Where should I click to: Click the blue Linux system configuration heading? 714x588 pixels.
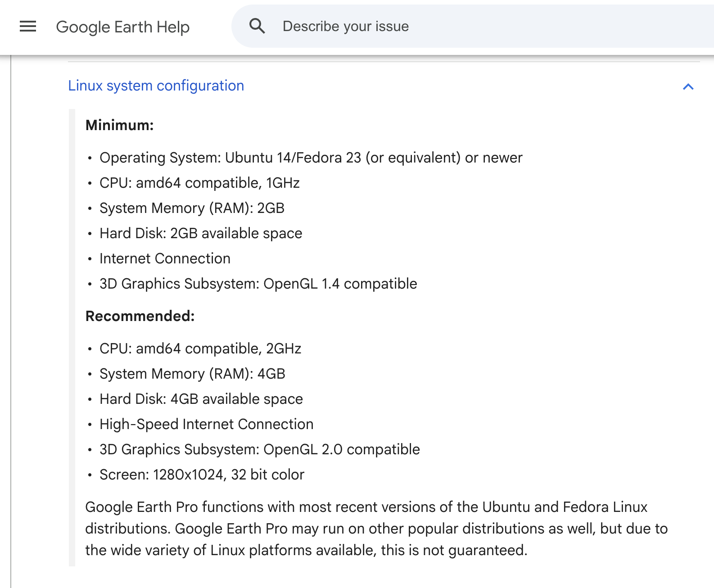coord(156,86)
